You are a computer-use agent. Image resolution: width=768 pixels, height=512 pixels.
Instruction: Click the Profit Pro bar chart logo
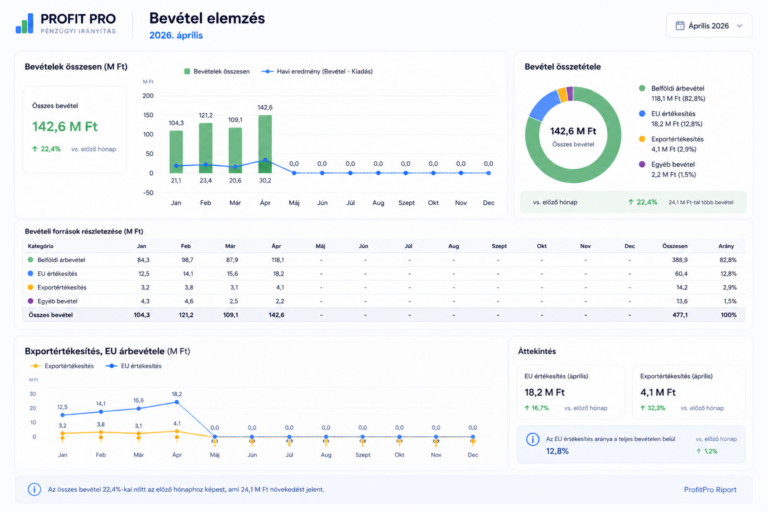[24, 23]
